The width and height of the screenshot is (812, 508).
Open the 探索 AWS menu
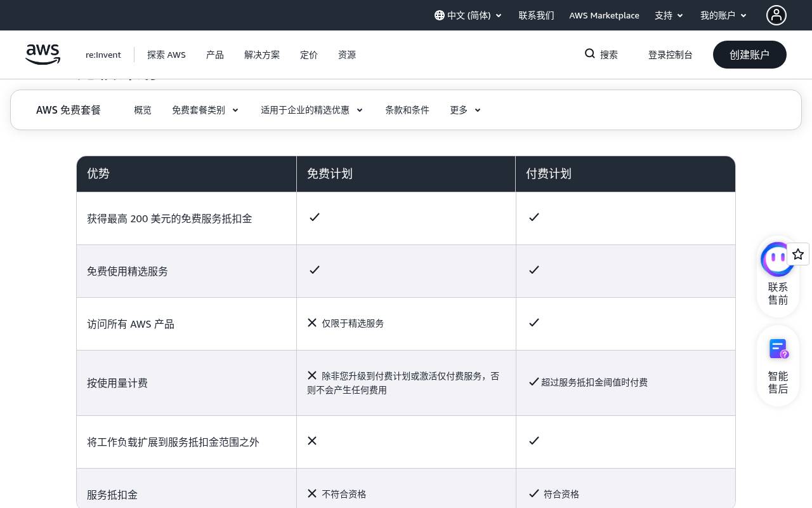[x=166, y=55]
